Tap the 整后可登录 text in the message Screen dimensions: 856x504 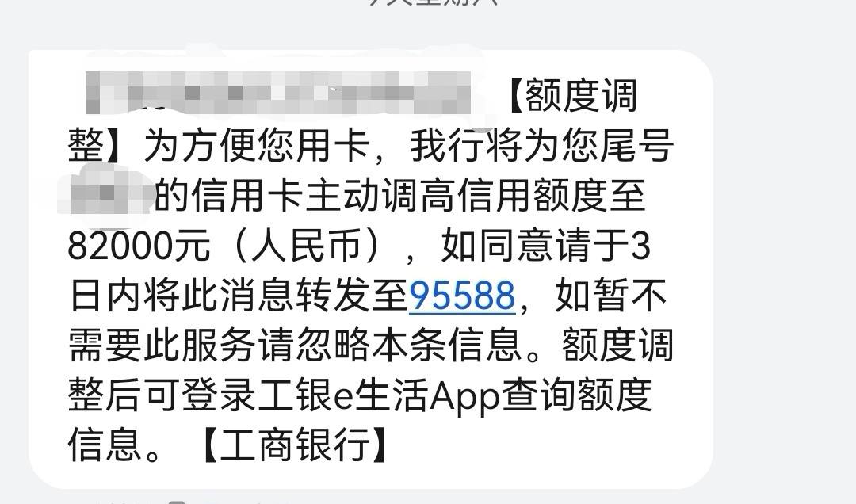coord(162,396)
